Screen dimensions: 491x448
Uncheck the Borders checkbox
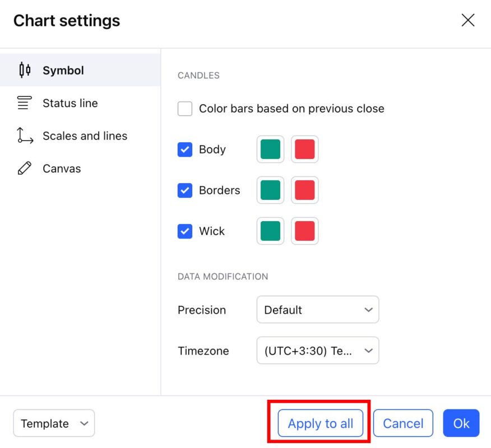185,190
